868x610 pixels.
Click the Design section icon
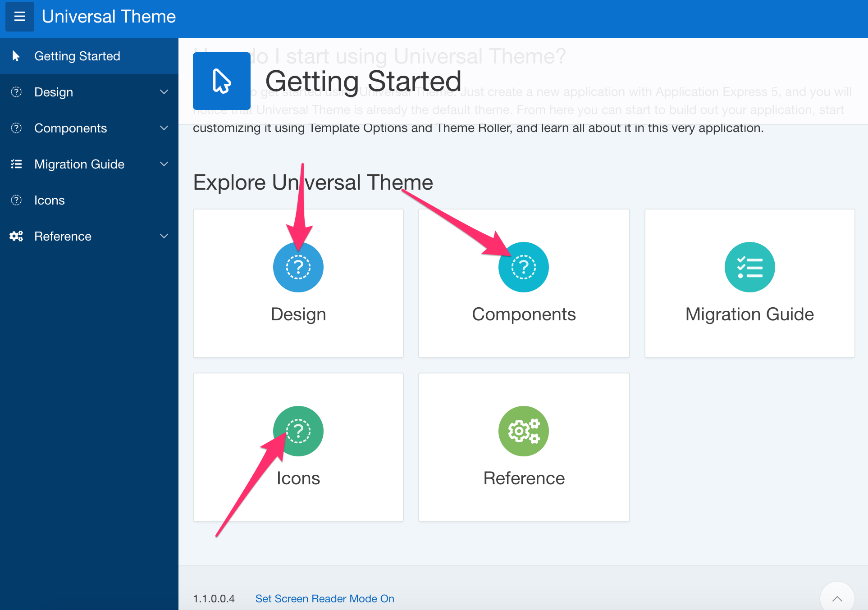coord(298,267)
